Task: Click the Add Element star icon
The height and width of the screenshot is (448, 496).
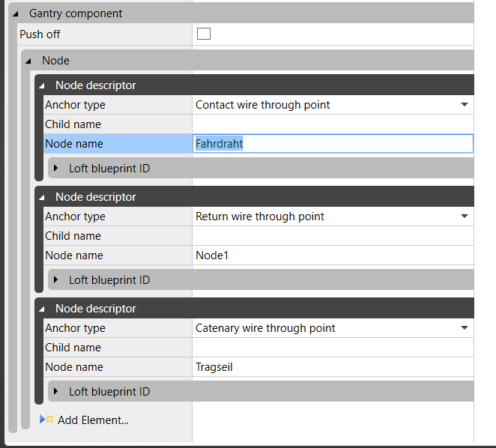Action: point(46,420)
